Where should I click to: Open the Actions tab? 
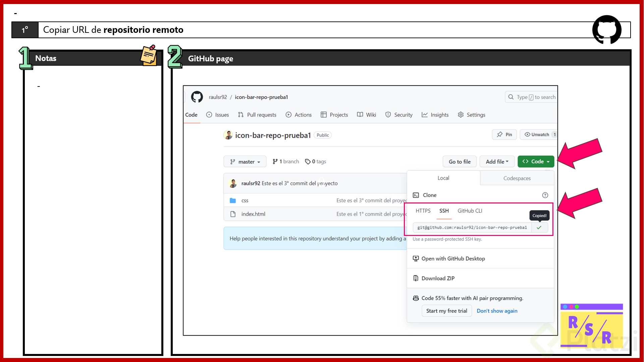pos(299,115)
